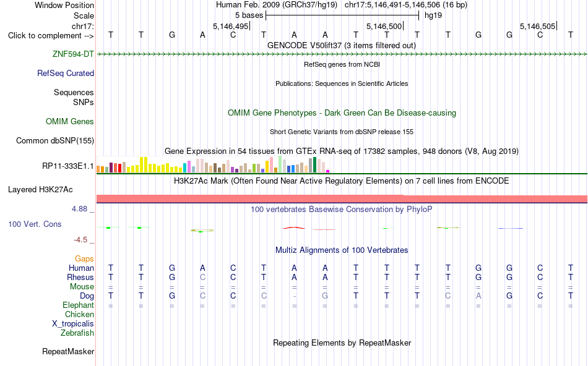
Task: Click the Zebrafish species label
Action: [77, 333]
